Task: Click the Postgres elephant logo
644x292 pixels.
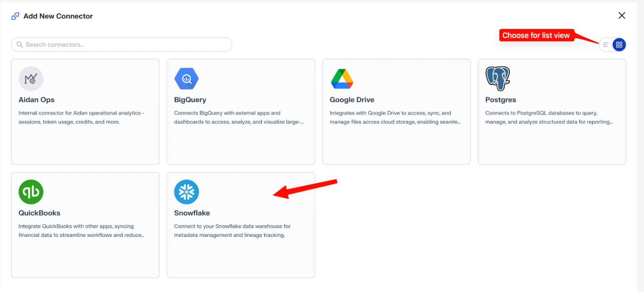Action: click(x=498, y=79)
